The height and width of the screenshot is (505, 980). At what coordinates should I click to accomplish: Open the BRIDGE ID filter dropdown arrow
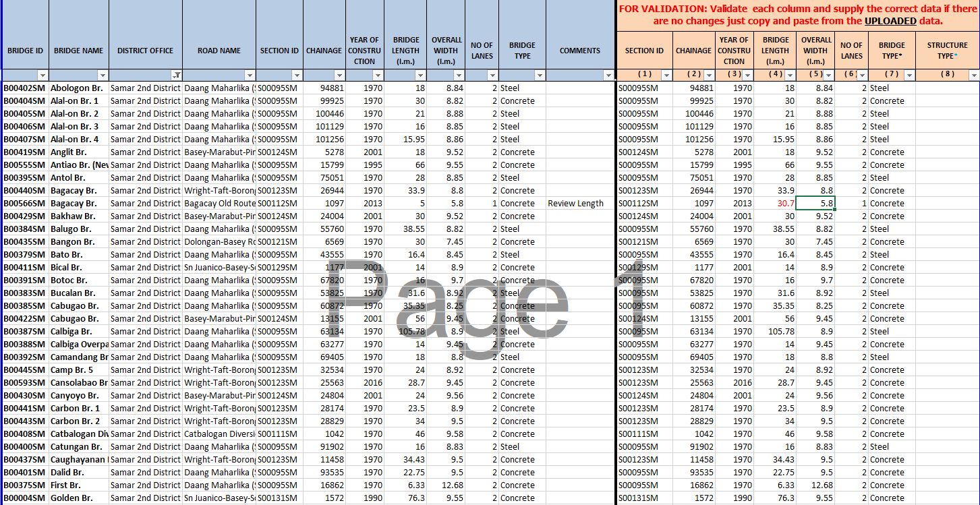tap(42, 76)
